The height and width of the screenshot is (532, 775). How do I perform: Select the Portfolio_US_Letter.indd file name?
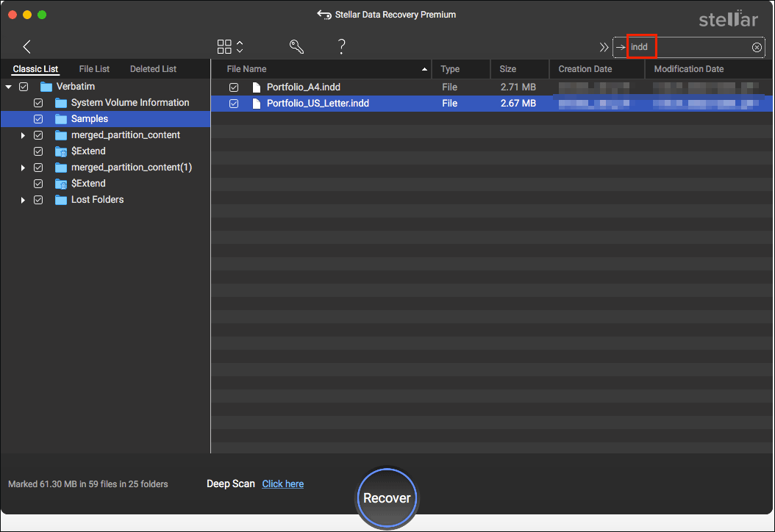click(318, 104)
